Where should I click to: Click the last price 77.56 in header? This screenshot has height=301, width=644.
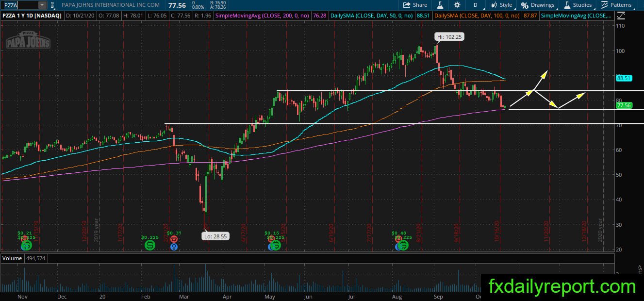pos(178,5)
